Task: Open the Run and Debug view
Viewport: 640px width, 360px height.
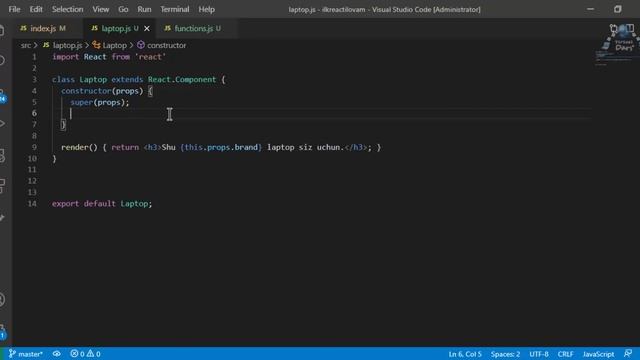Action: [2, 123]
